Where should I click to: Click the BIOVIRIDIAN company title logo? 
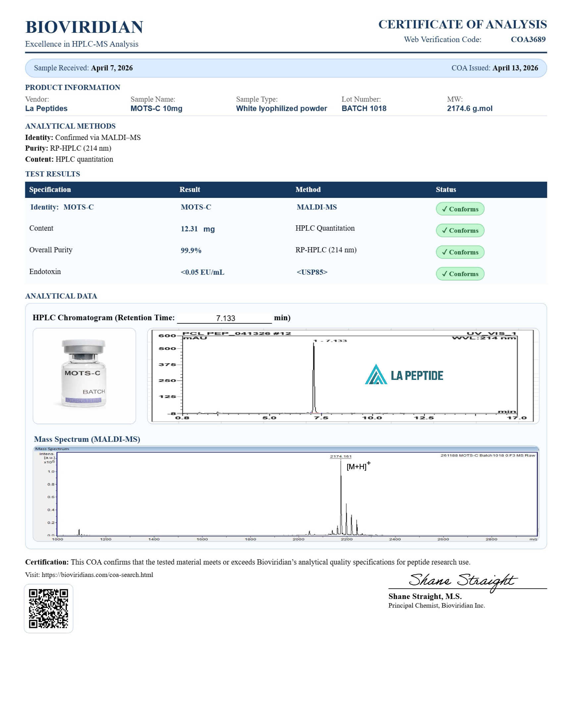pos(84,27)
